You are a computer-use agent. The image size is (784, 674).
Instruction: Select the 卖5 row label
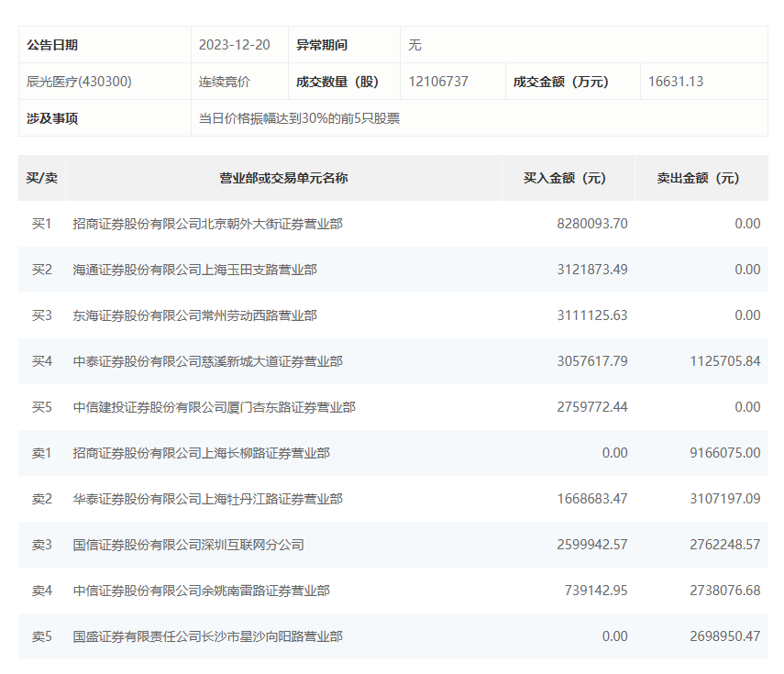41,636
